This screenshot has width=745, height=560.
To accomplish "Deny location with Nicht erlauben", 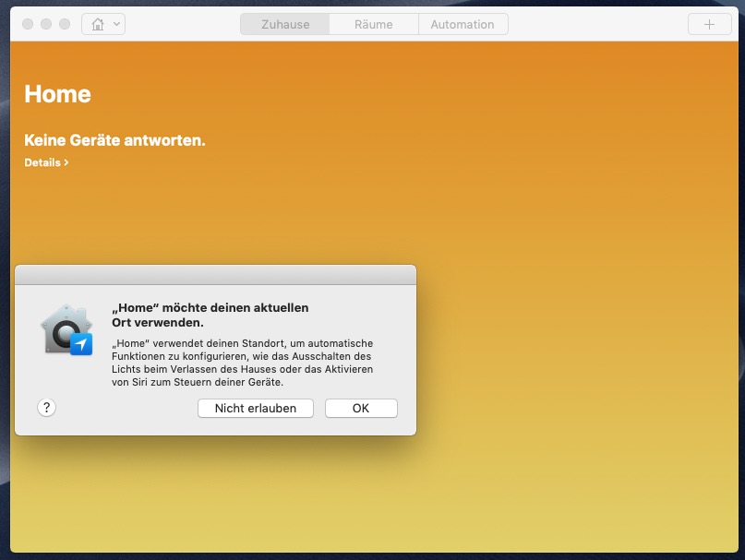I will click(x=256, y=408).
